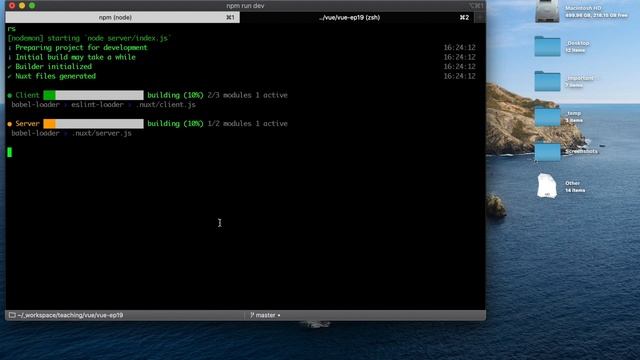Select the Other stack icon on desktop
This screenshot has width=640, height=360.
[x=547, y=186]
